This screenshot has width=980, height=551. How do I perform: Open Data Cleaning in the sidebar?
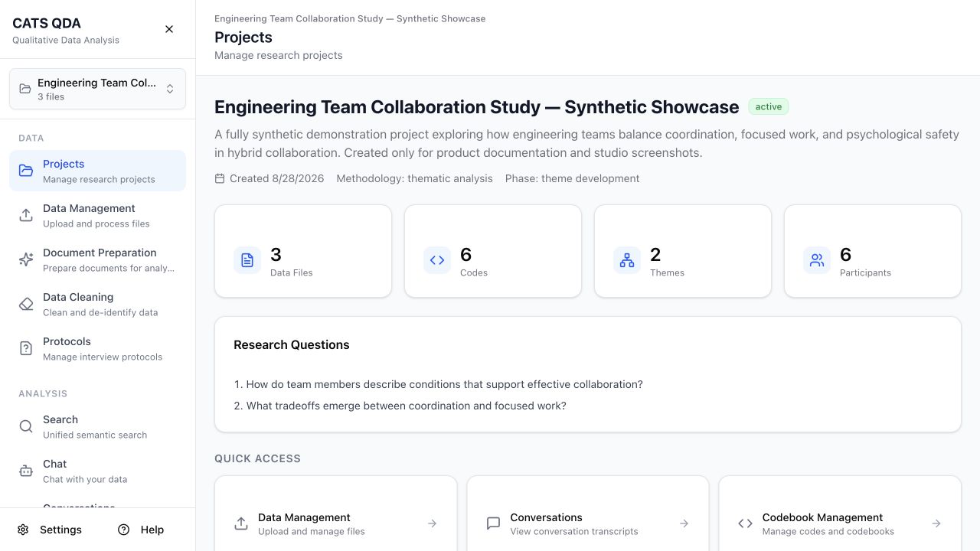pos(97,304)
